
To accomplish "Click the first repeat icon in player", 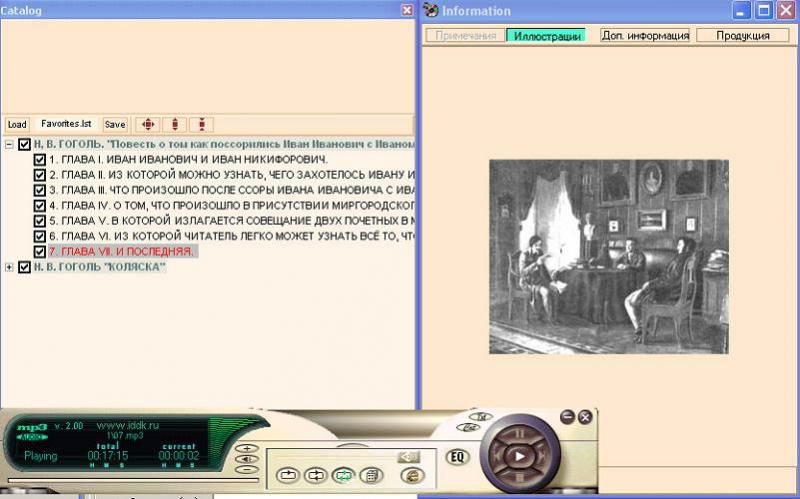I will pos(289,476).
